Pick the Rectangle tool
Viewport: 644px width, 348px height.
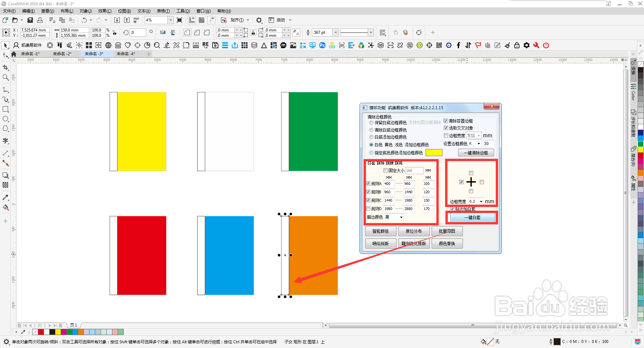(5, 109)
